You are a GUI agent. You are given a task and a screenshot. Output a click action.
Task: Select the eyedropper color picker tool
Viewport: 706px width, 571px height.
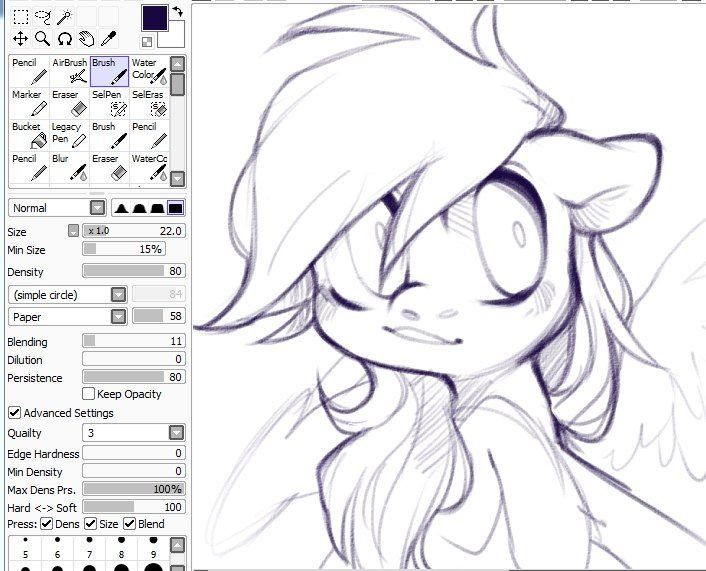pos(109,39)
